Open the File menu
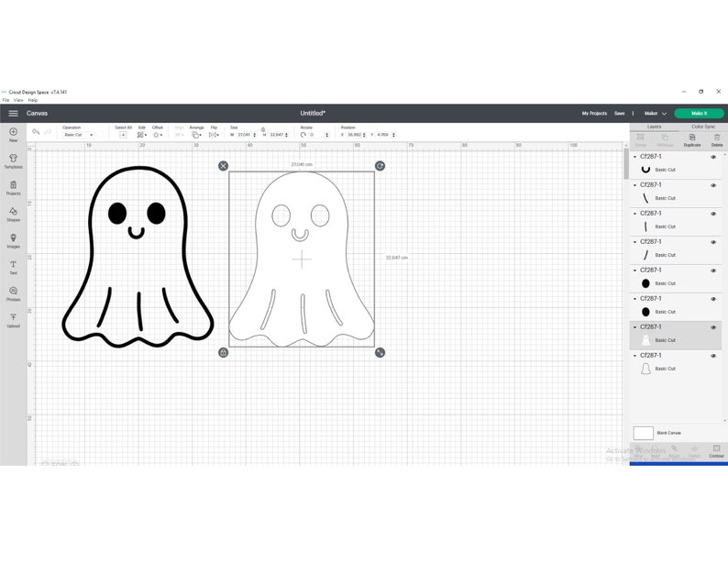 6,100
